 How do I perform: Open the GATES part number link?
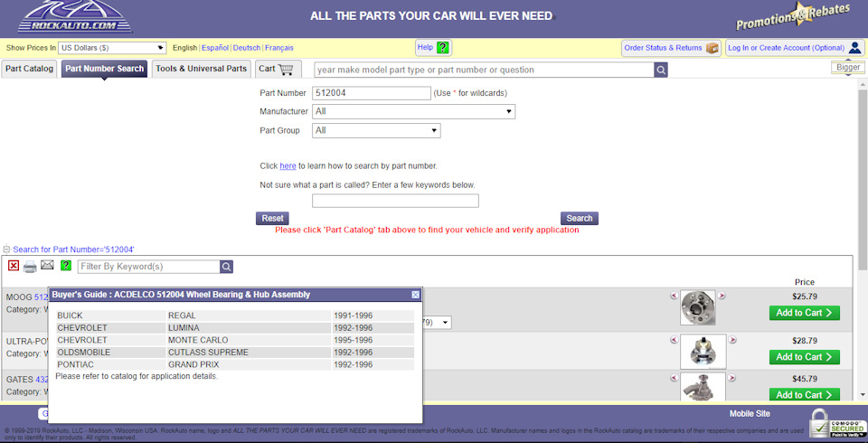coord(42,380)
